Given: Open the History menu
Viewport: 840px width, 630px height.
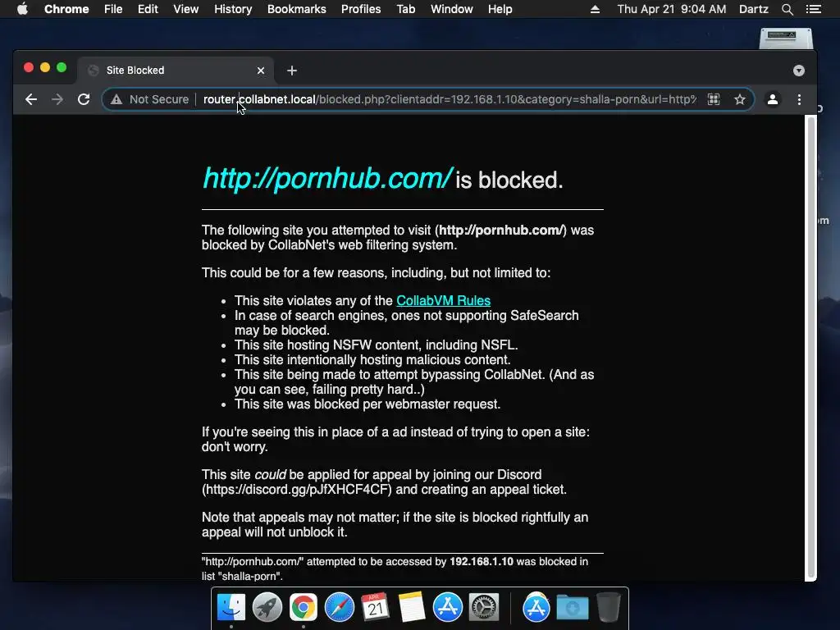Looking at the screenshot, I should click(233, 9).
